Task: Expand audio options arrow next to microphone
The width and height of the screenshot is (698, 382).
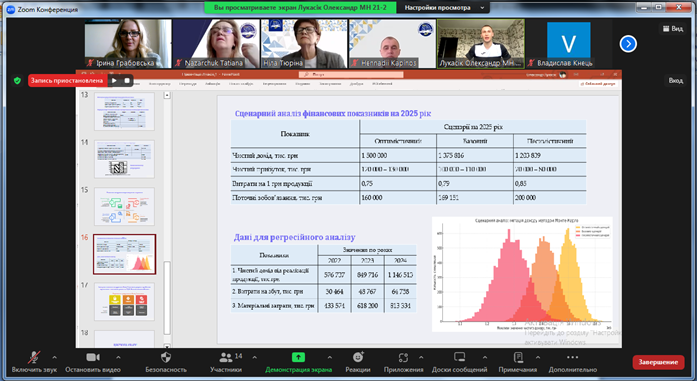Action: coord(54,357)
